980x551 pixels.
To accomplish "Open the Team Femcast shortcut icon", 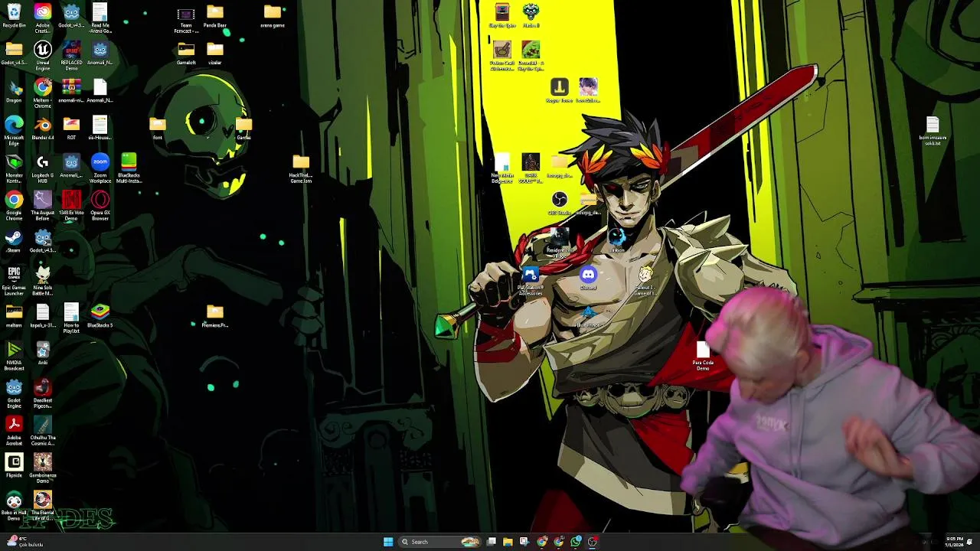I will point(186,18).
